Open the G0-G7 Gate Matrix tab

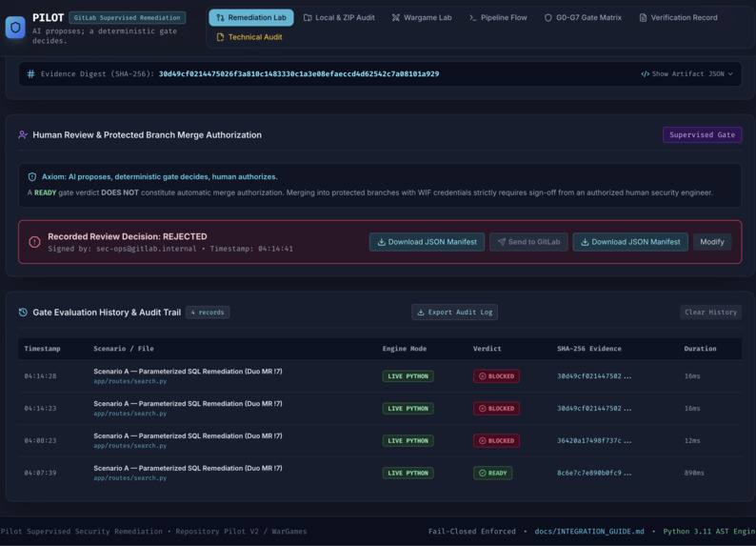point(583,17)
